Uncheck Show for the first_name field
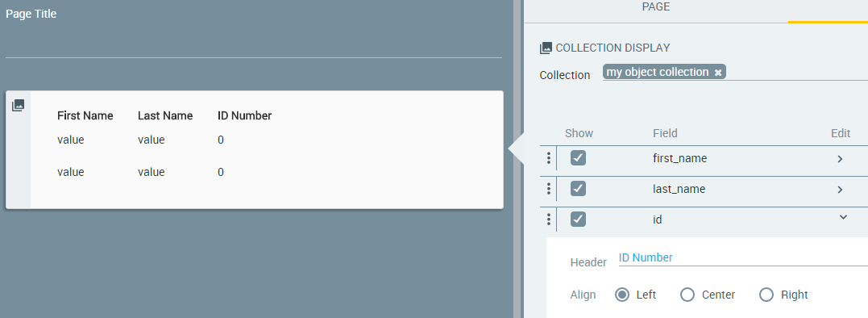The width and height of the screenshot is (868, 318). [x=579, y=158]
